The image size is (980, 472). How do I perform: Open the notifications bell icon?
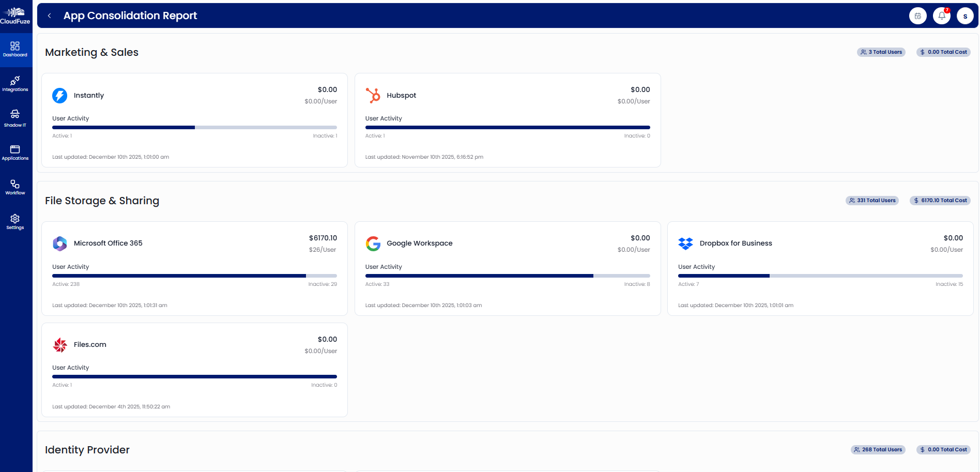[x=941, y=16]
